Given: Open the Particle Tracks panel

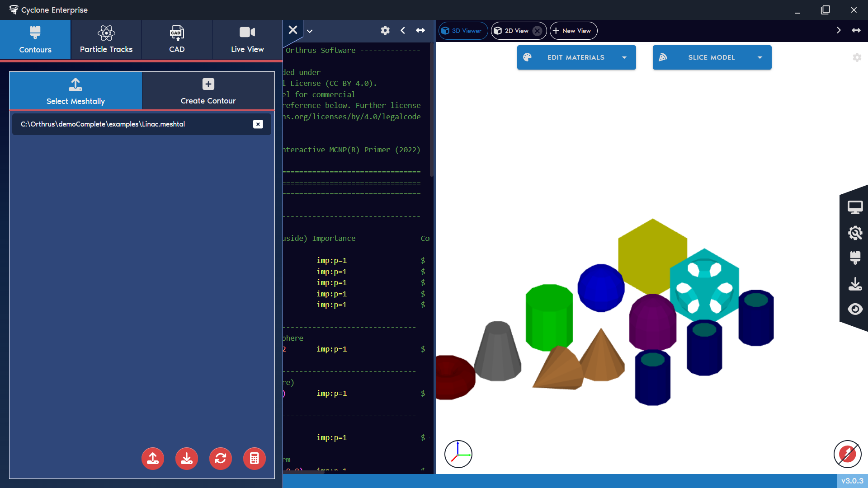Looking at the screenshot, I should coord(106,39).
